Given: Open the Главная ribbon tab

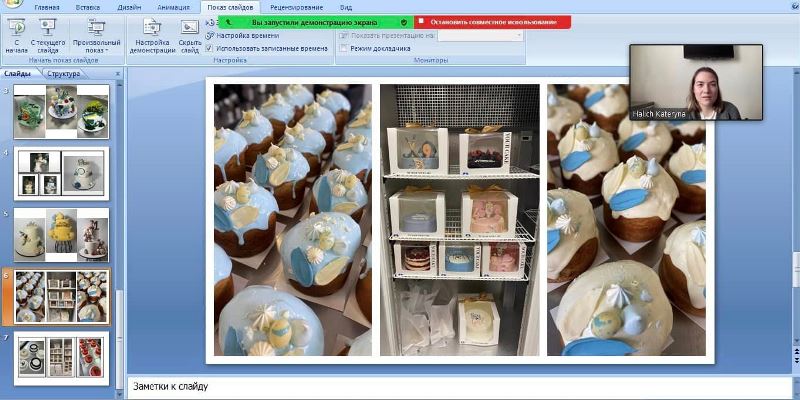Looking at the screenshot, I should coord(46,8).
